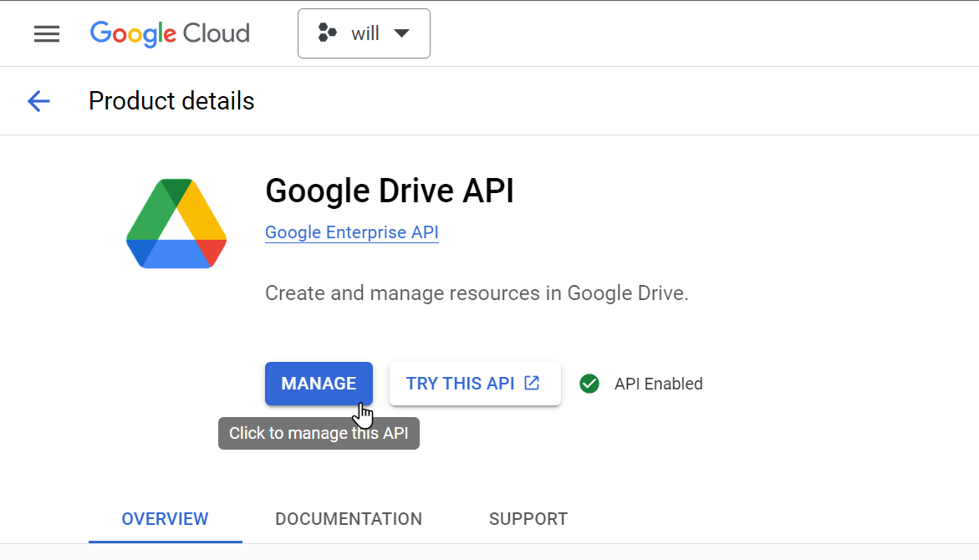Go back using the blue arrow

coord(38,101)
